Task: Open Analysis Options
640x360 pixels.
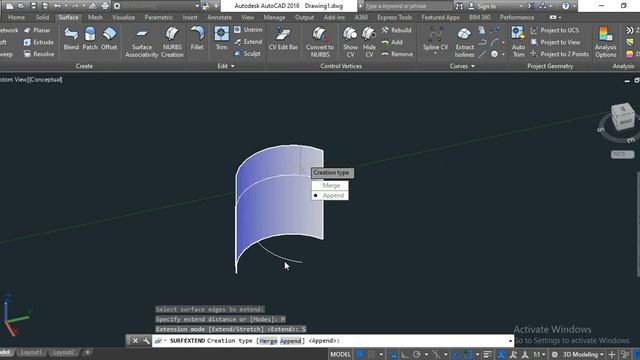Action: [x=606, y=42]
